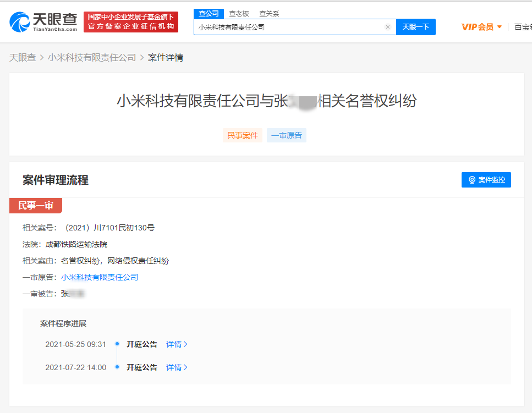Screen dimensions: 532x413
Task: Select the 查关系 search tab
Action: coord(269,13)
